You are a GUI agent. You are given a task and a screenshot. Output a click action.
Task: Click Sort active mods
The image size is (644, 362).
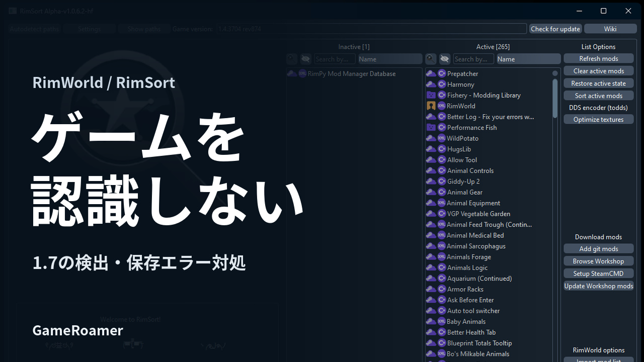(599, 96)
